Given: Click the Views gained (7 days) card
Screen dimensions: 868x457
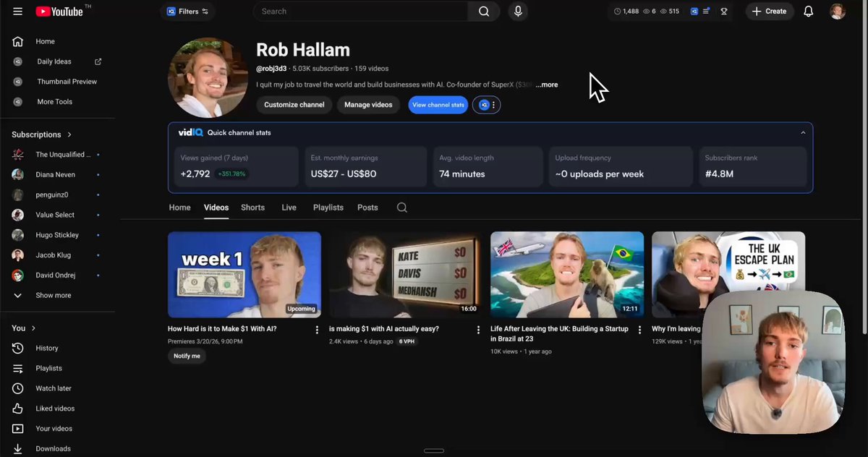Looking at the screenshot, I should 236,166.
